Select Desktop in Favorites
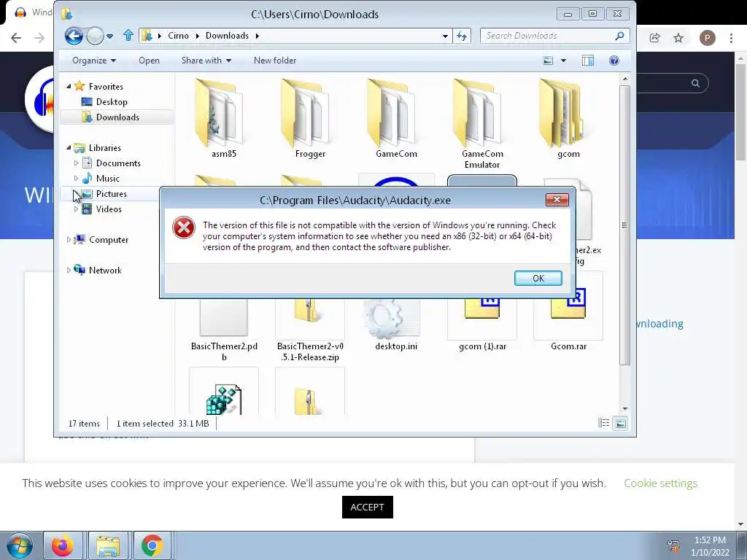The width and height of the screenshot is (747, 560). click(x=112, y=102)
